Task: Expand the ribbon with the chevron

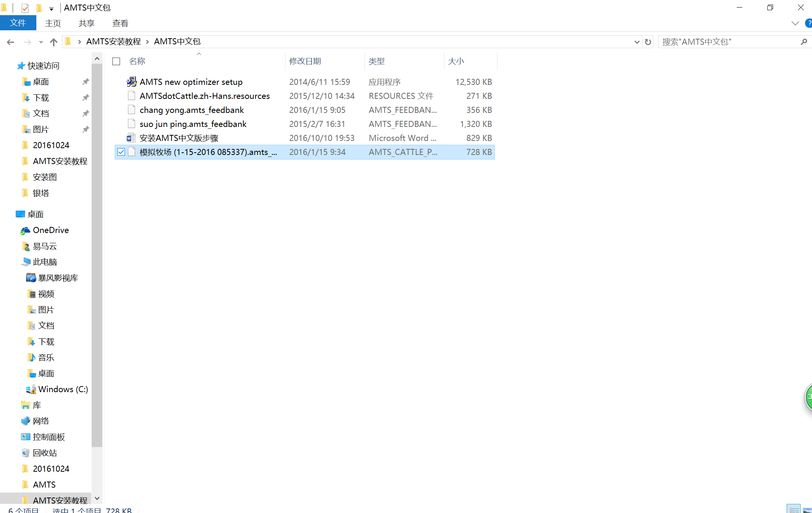Action: click(795, 23)
